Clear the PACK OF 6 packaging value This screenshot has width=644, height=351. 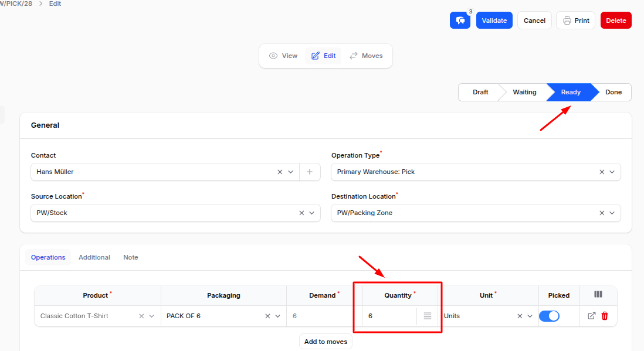point(267,316)
